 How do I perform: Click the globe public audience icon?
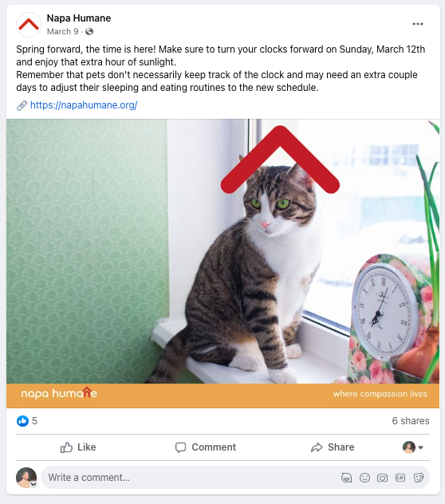[89, 32]
